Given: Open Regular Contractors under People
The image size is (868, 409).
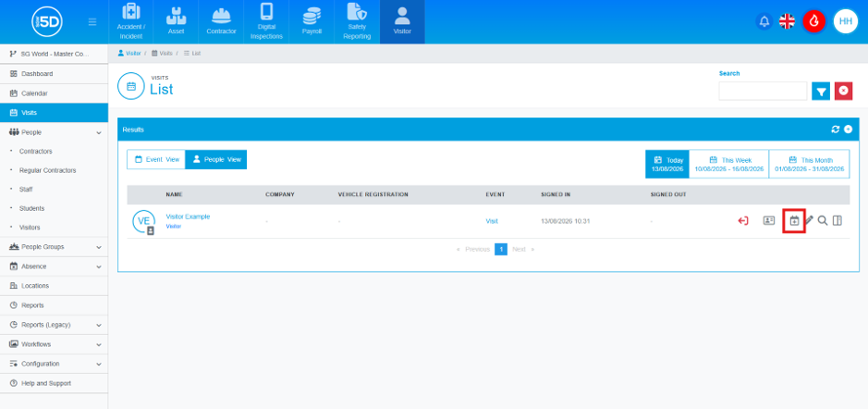Looking at the screenshot, I should click(x=48, y=170).
